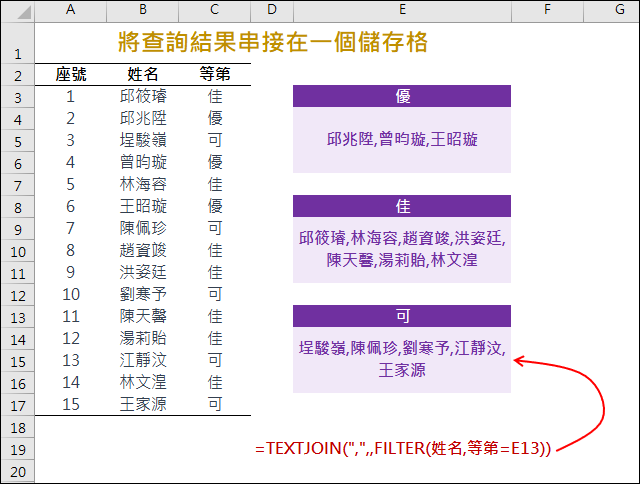
Task: Click the 姓名 header cell
Action: (142, 74)
